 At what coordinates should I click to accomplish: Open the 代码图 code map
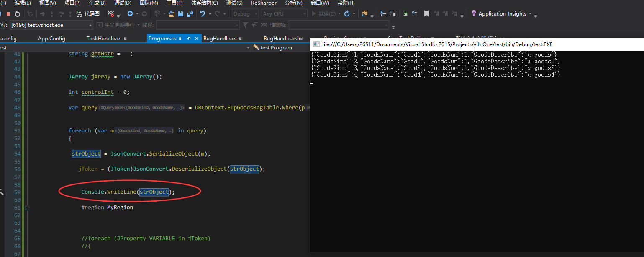[x=88, y=14]
